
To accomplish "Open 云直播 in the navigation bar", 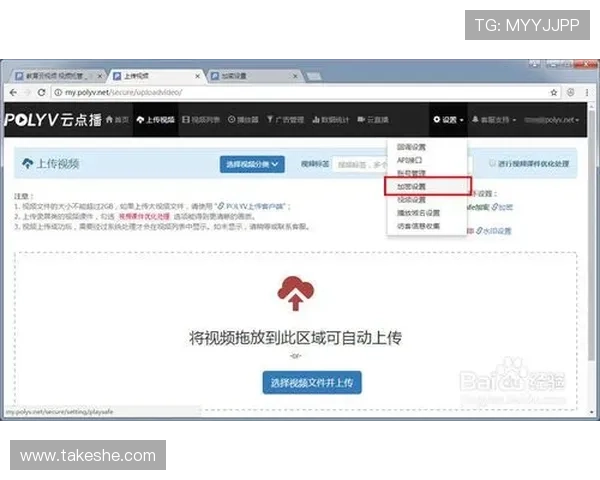I will (373, 120).
